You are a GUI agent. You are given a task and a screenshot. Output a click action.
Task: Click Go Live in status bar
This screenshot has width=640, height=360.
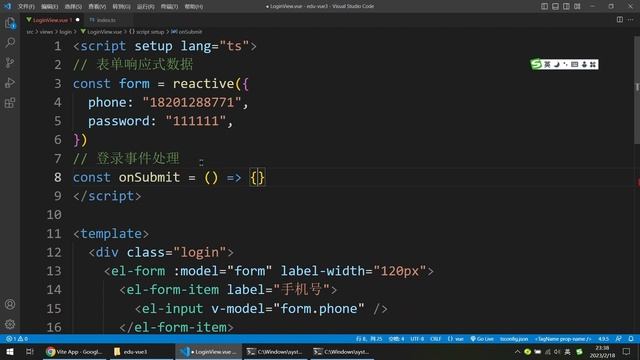pos(482,339)
